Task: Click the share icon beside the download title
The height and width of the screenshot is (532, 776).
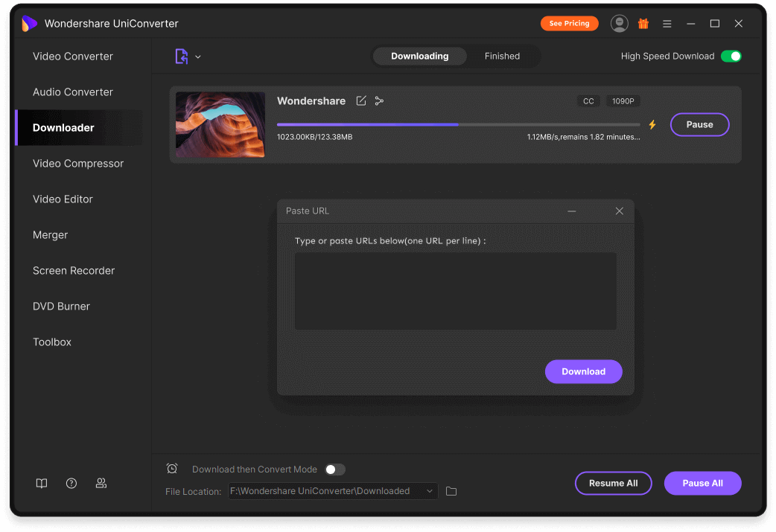Action: pos(379,100)
